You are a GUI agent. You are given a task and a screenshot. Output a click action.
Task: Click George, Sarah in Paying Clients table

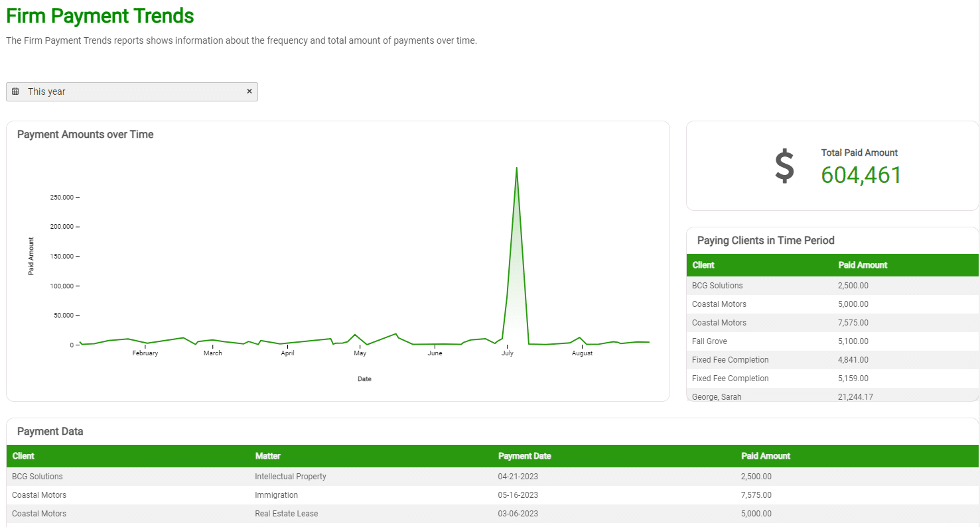[717, 396]
